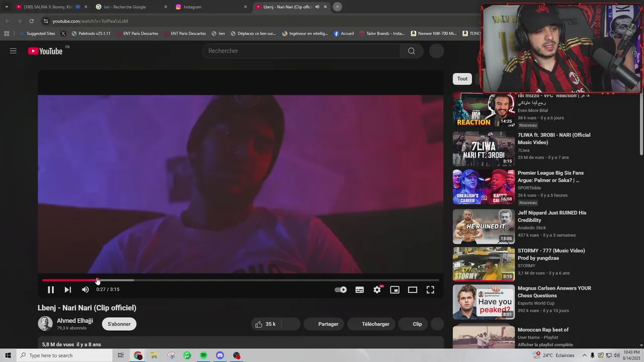
Task: Open the fat mizzo VFC Reaction video thumbnail
Action: (x=484, y=110)
